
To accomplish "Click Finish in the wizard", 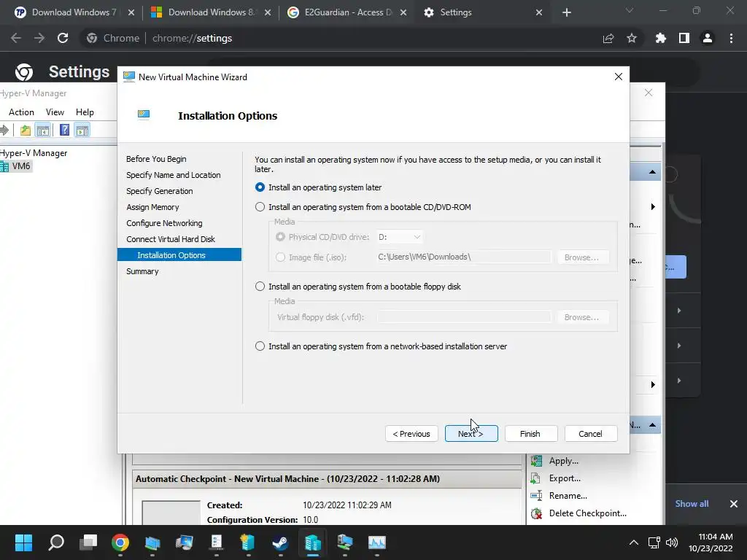I will pyautogui.click(x=531, y=434).
